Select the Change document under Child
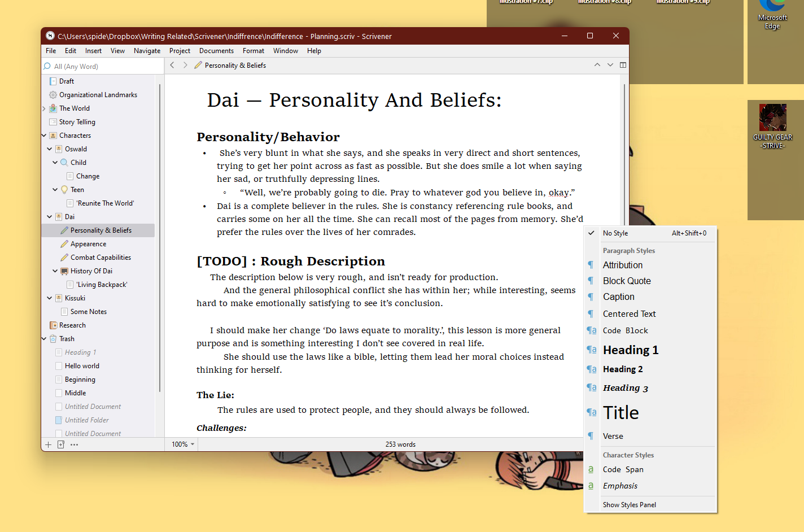The image size is (804, 532). click(88, 176)
